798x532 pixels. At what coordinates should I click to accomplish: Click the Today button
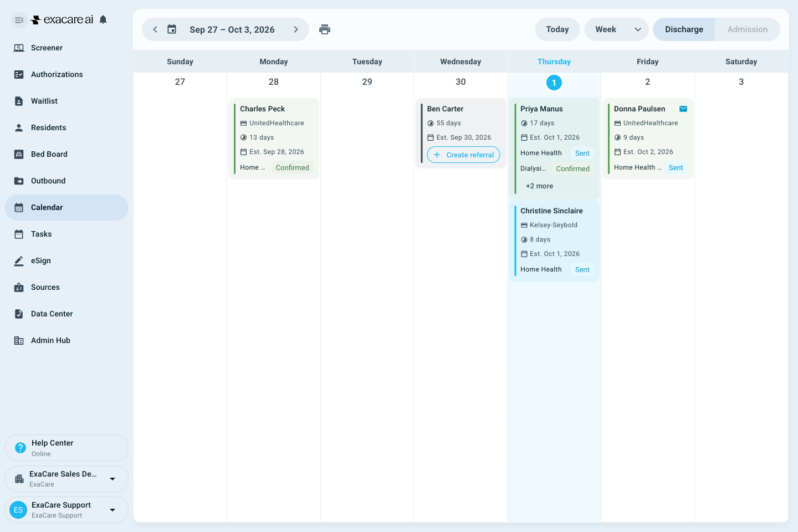(557, 29)
